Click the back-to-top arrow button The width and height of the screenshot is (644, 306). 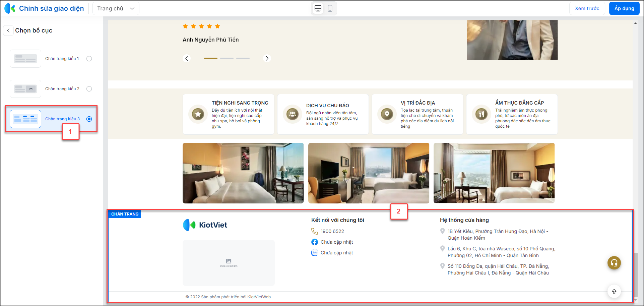point(614,292)
